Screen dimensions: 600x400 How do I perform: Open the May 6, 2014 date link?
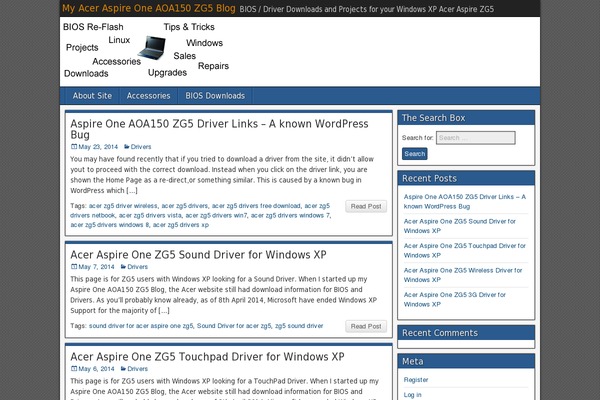(96, 369)
